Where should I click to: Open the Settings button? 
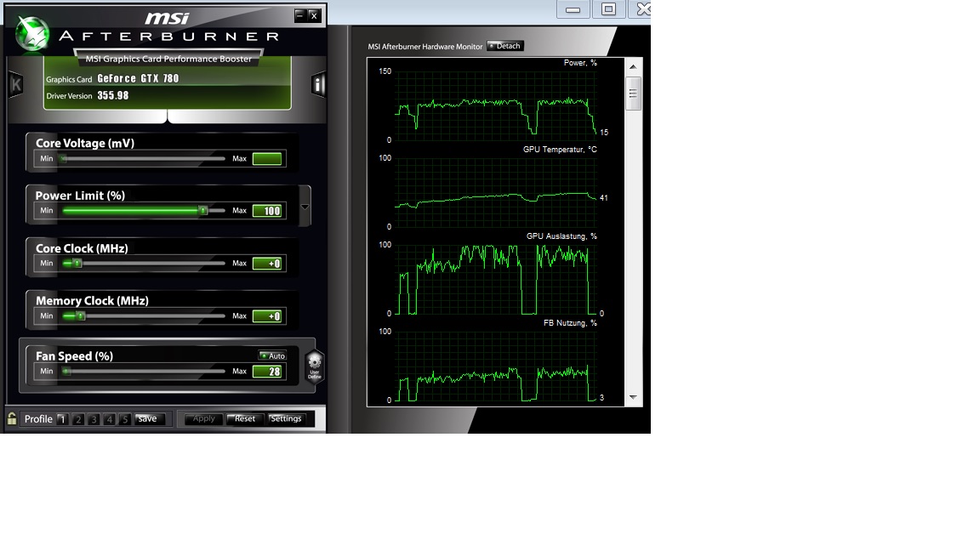click(286, 418)
